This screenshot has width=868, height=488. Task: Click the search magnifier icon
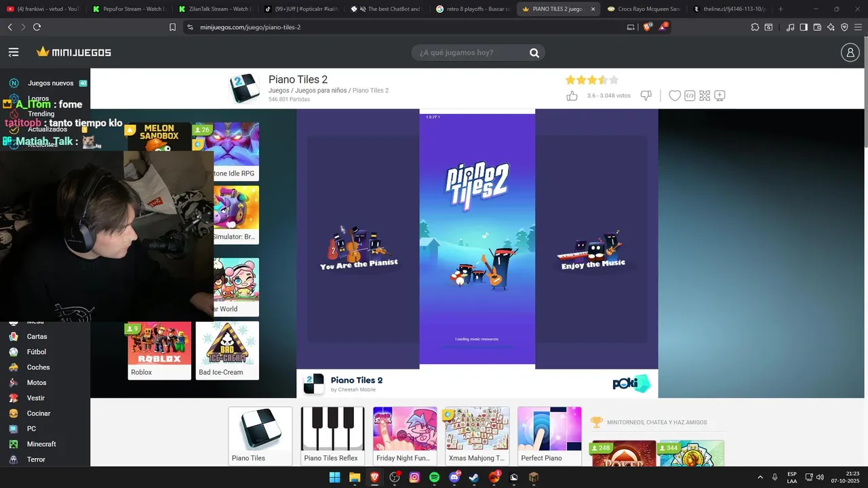(534, 53)
